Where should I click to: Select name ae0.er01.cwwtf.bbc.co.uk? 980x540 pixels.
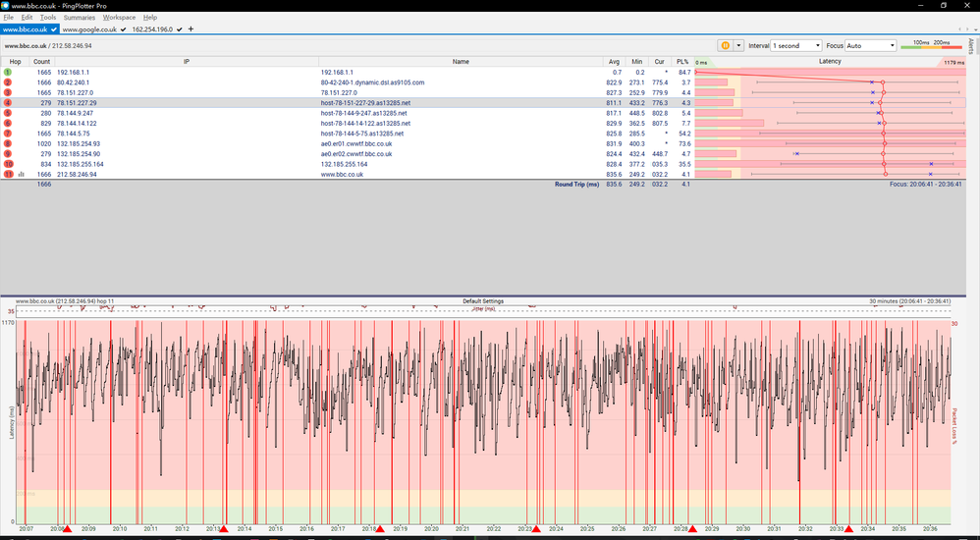click(x=356, y=143)
